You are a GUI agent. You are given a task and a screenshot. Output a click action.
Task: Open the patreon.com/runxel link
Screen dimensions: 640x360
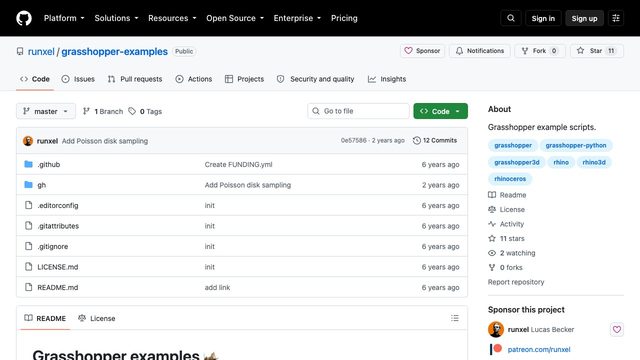pos(539,349)
